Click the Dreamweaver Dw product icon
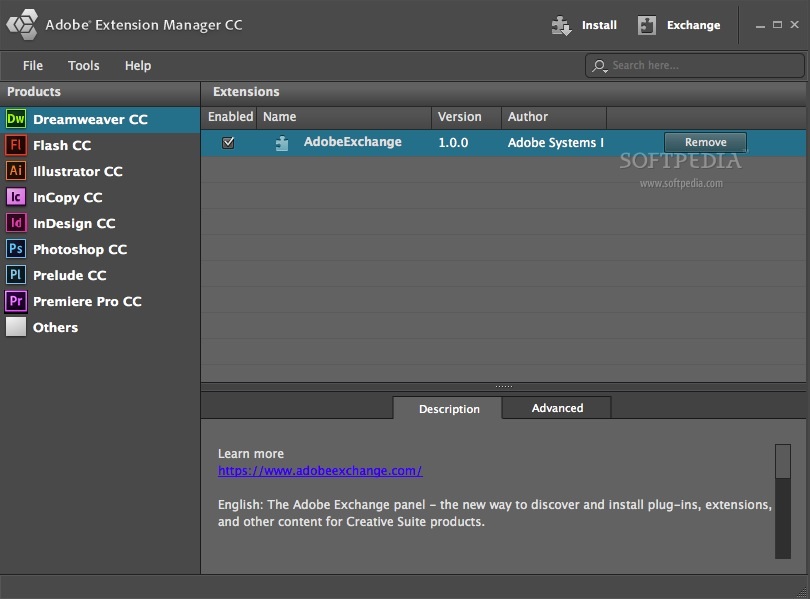The width and height of the screenshot is (810, 599). (15, 119)
